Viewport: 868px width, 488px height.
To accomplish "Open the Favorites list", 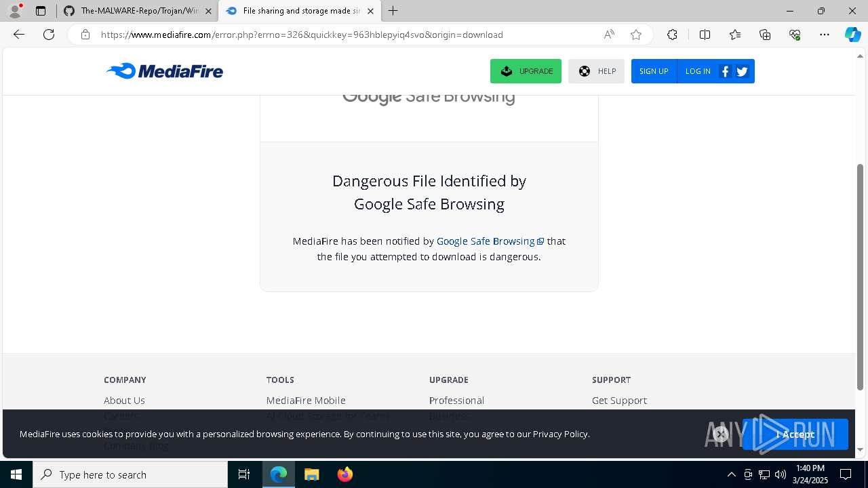I will tap(735, 35).
